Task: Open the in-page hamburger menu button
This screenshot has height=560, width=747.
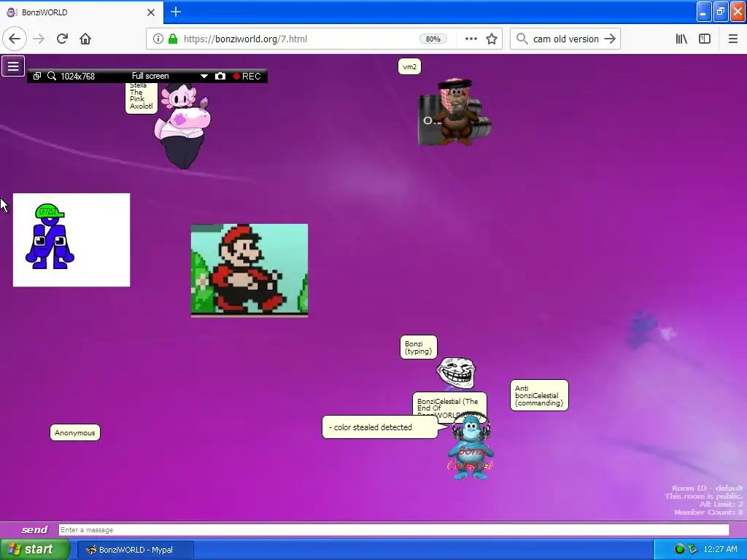Action: coord(13,66)
